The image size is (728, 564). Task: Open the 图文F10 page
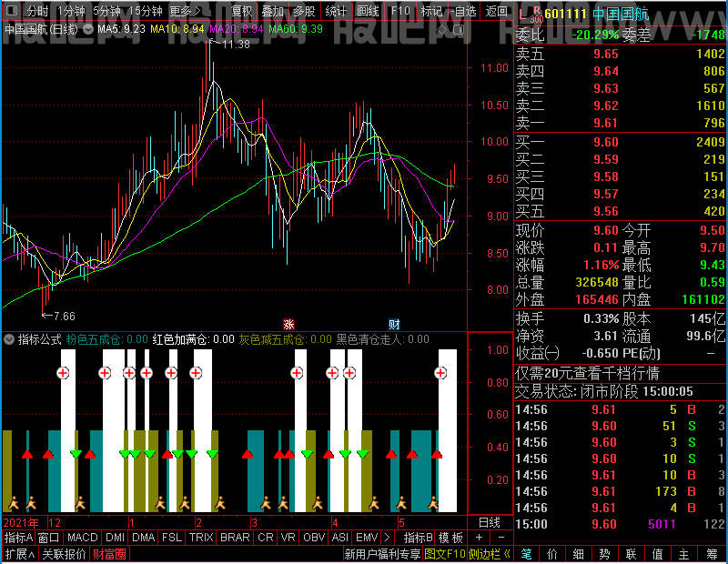[445, 554]
